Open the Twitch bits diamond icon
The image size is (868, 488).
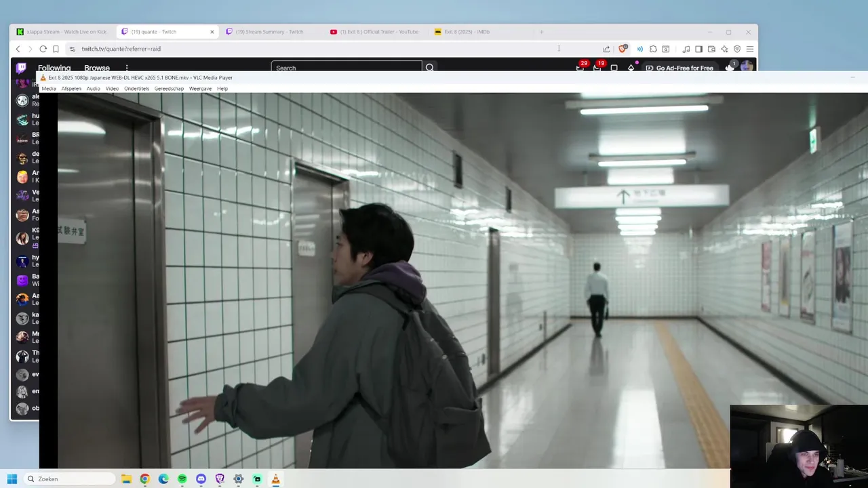(631, 68)
